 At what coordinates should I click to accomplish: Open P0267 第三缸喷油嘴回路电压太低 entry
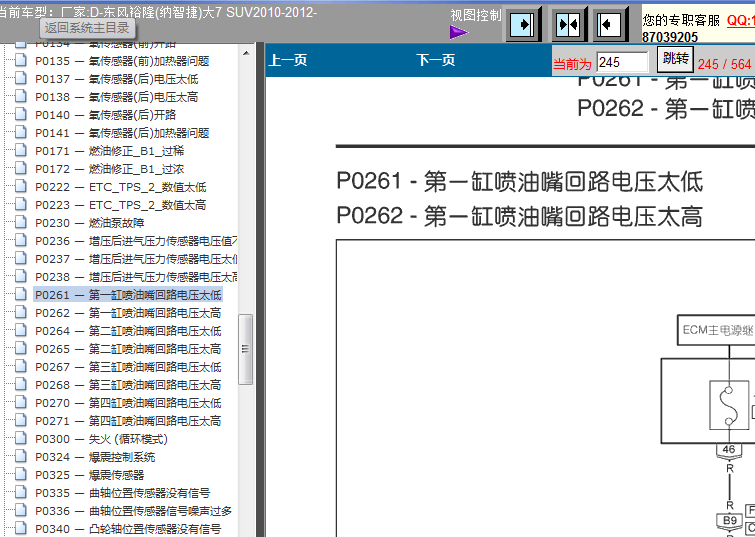coord(128,367)
